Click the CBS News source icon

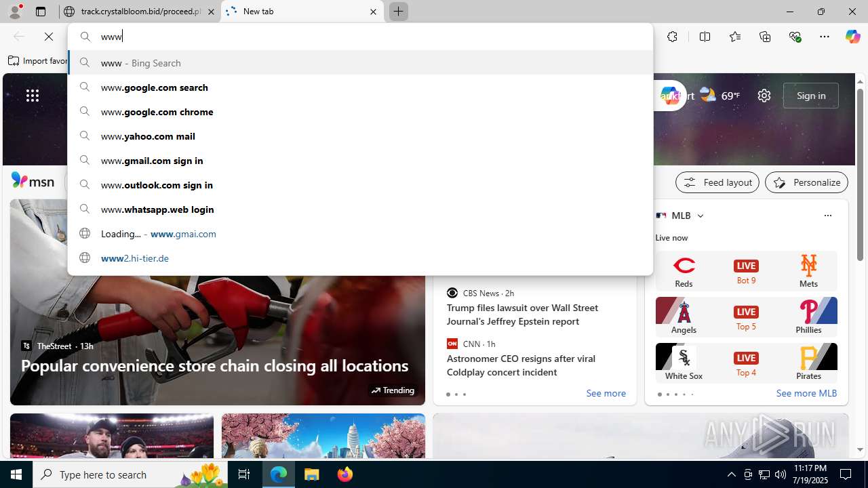452,293
